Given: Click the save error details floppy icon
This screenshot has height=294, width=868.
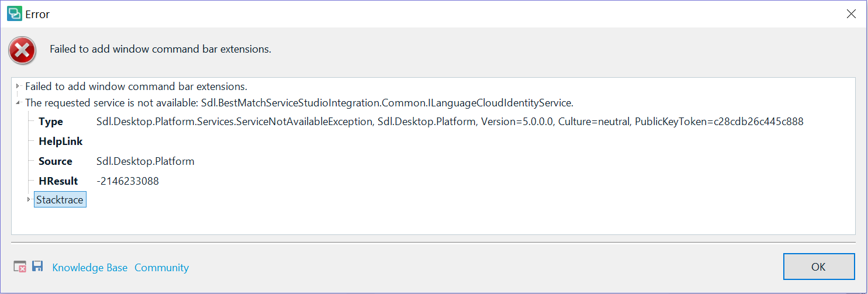Looking at the screenshot, I should [x=38, y=267].
